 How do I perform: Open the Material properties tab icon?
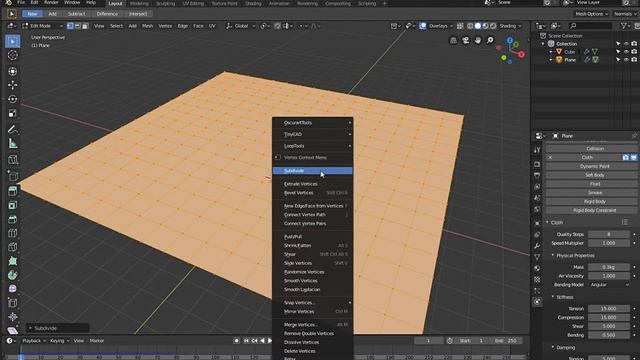pos(537,268)
